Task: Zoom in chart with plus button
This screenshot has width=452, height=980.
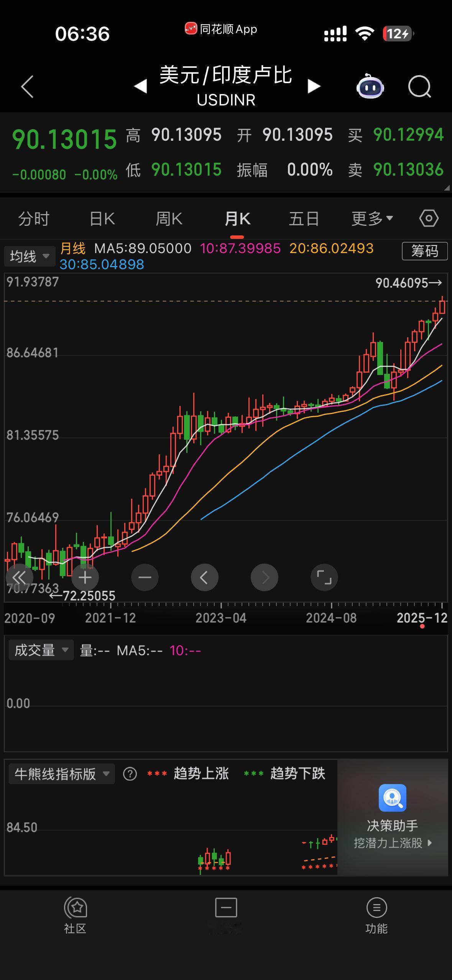Action: [x=85, y=577]
